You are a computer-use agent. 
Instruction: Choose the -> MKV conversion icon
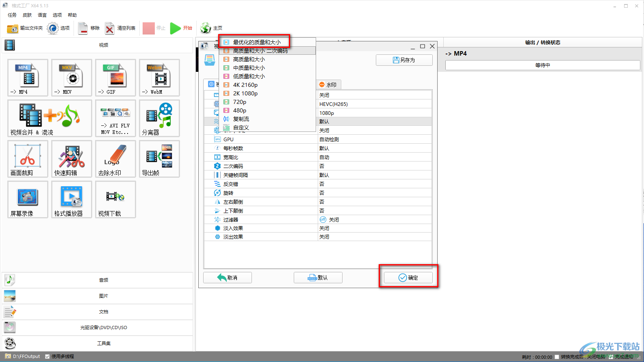72,78
